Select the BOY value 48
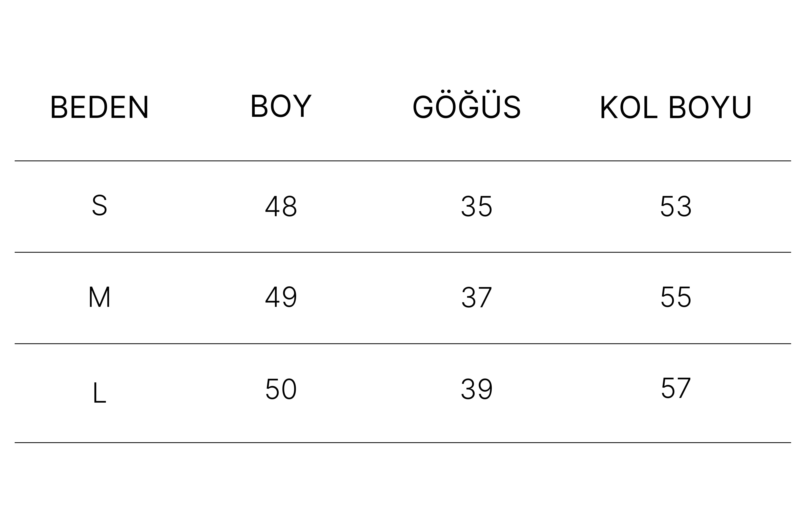Viewport: 798px width, 532px height. 281,206
